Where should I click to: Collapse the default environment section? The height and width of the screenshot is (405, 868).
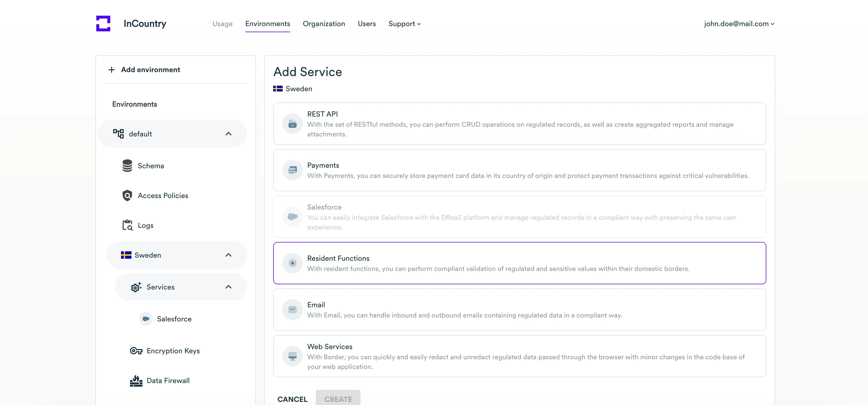tap(228, 134)
